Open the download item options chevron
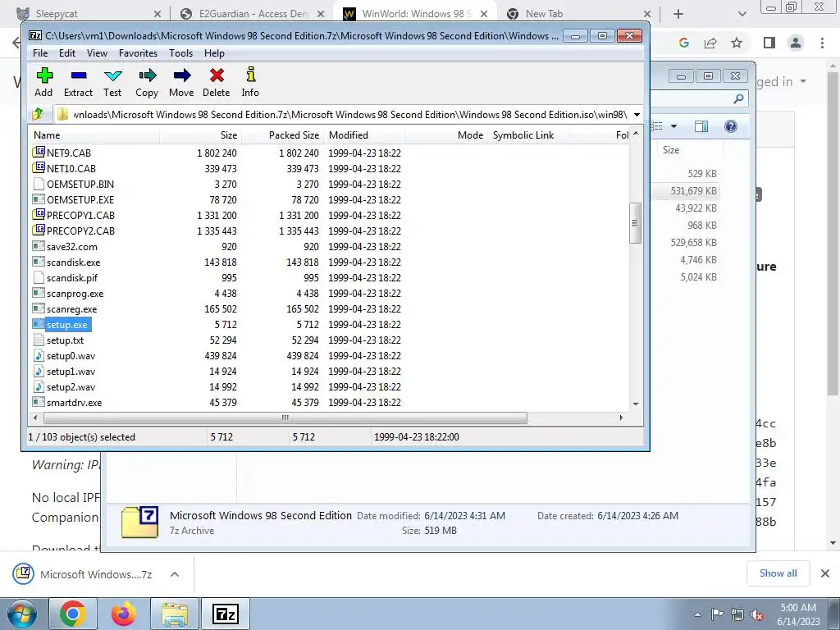Screen dimensions: 840x630 [174, 574]
